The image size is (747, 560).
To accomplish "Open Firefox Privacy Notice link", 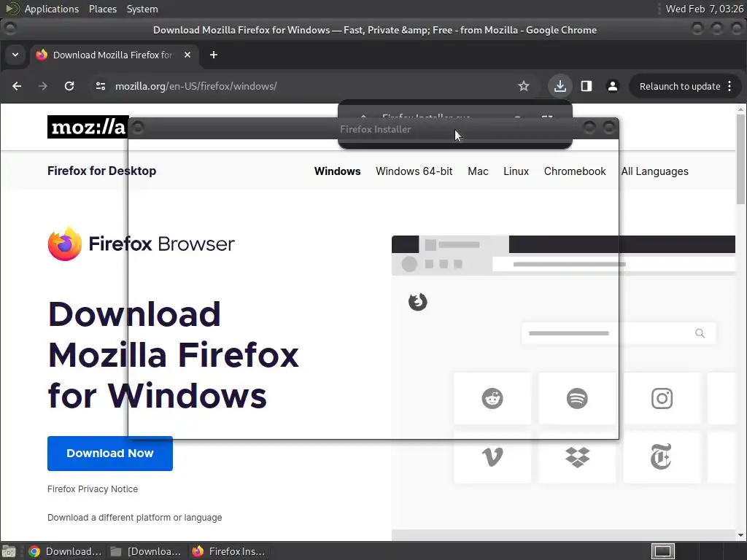I will coord(93,489).
